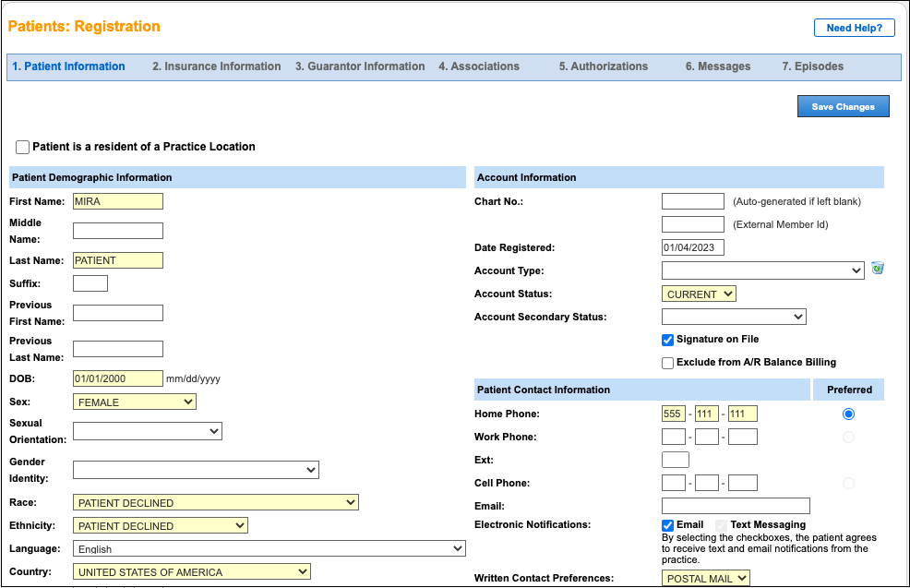910x588 pixels.
Task: Click the recycle bin icon beside Account Type
Action: pyautogui.click(x=877, y=269)
